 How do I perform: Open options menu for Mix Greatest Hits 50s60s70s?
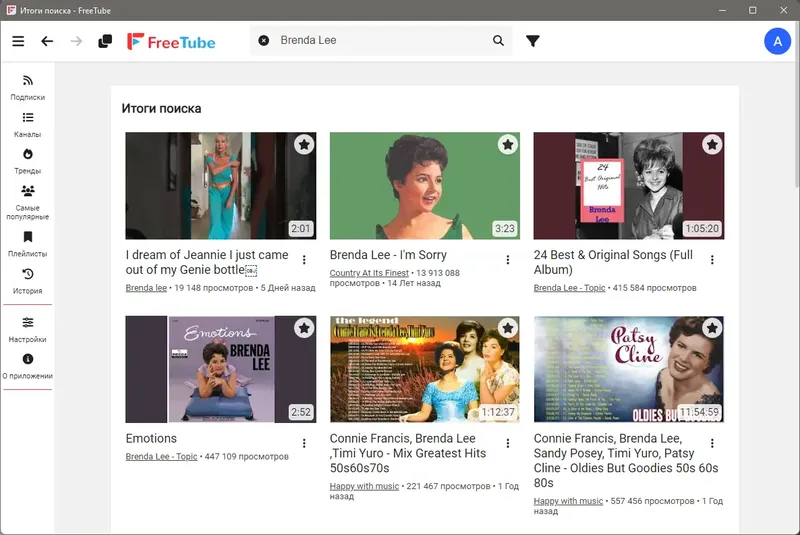coord(508,443)
